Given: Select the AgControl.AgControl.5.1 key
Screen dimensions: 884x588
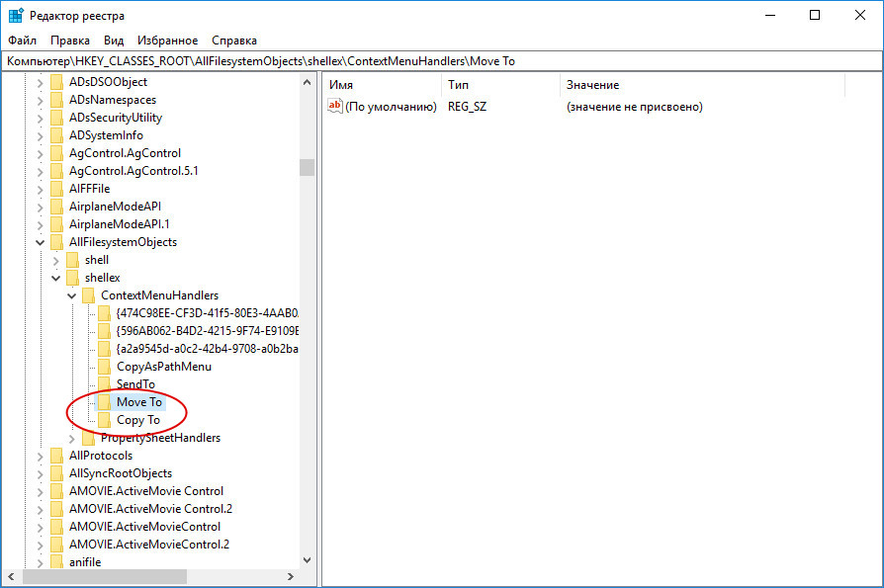Looking at the screenshot, I should (x=133, y=171).
